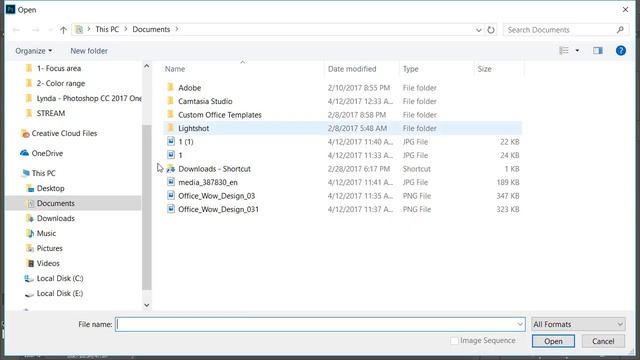Click the OneDrive cloud icon in sidebar
Screen dimensions: 640x360
click(x=24, y=153)
